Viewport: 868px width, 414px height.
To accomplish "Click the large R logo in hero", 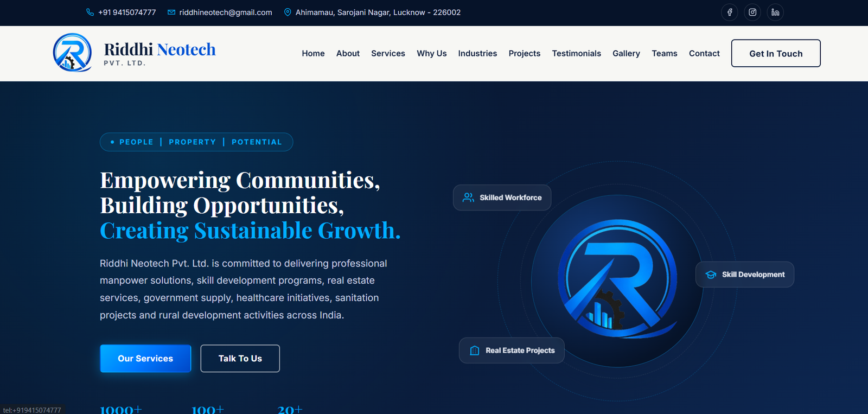I will (x=618, y=279).
